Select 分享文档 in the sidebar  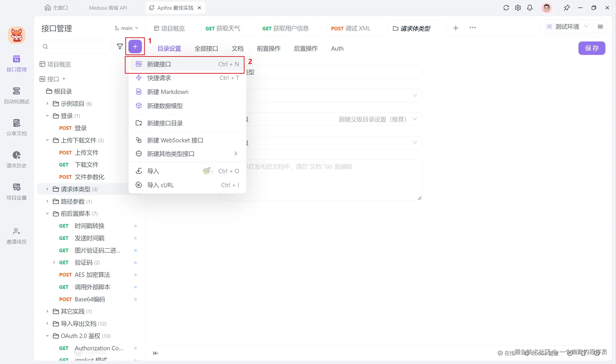tap(16, 127)
